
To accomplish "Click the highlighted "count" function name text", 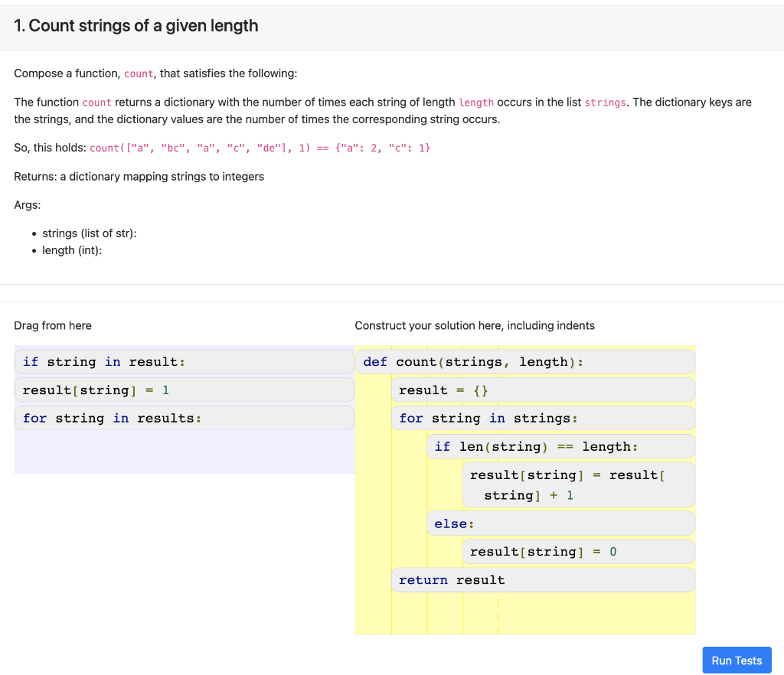I will [97, 102].
